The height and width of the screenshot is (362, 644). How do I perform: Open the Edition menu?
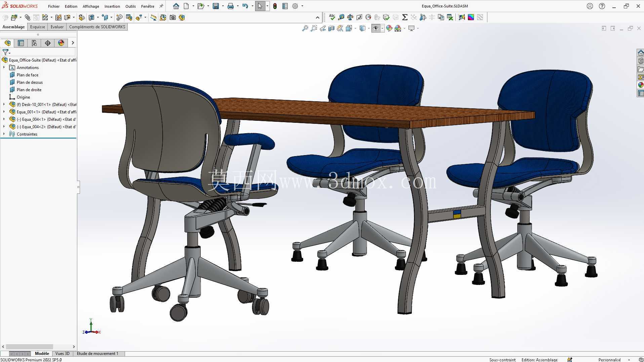click(71, 6)
